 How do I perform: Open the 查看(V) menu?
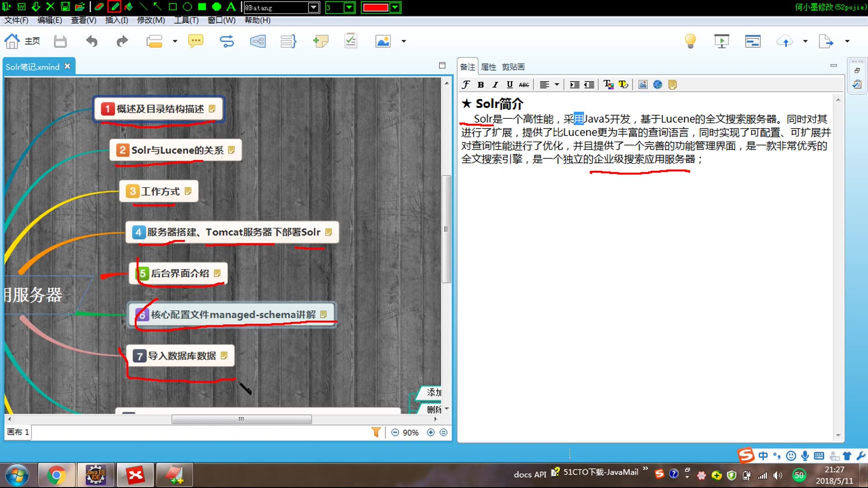pyautogui.click(x=84, y=20)
